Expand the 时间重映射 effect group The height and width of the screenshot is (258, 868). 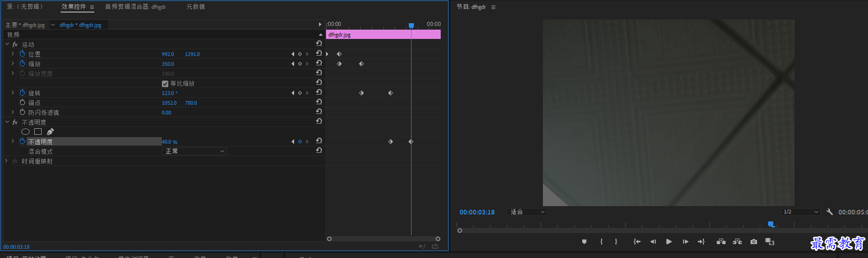click(6, 161)
